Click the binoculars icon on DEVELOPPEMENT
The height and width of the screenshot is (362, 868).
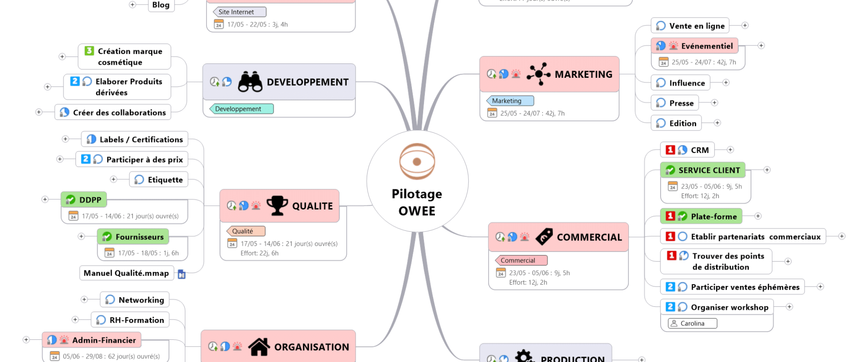coord(250,82)
